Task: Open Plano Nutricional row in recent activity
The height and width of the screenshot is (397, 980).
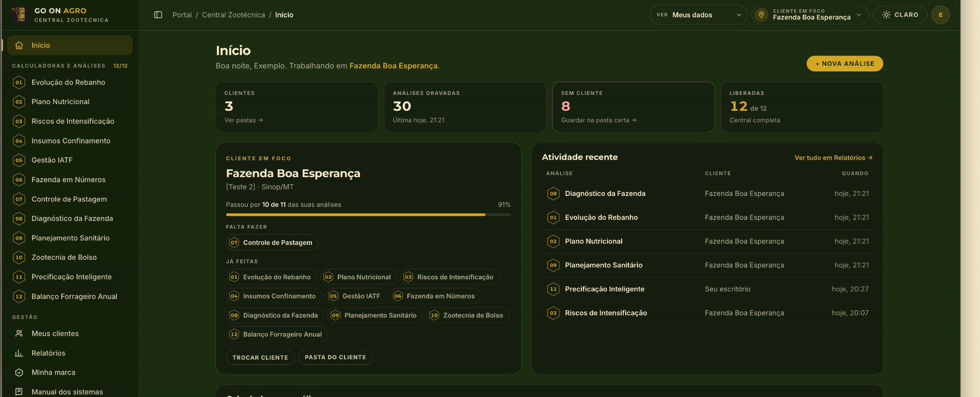Action: (x=707, y=241)
